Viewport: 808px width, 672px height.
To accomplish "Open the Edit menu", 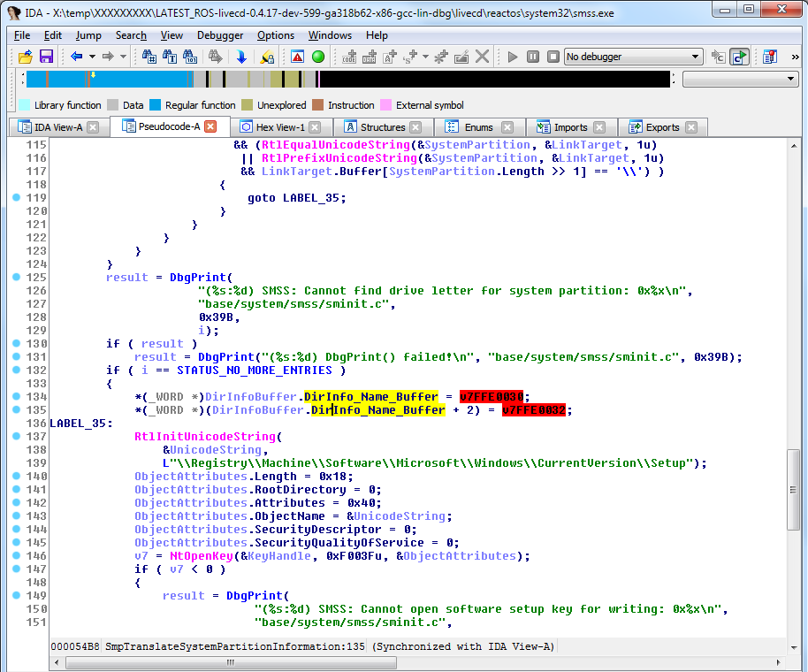I will pos(52,35).
